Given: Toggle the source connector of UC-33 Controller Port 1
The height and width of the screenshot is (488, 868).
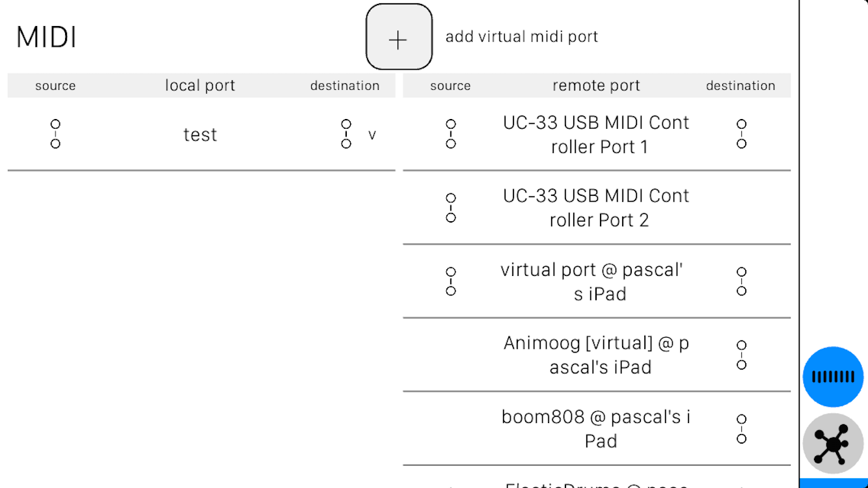Looking at the screenshot, I should click(451, 133).
